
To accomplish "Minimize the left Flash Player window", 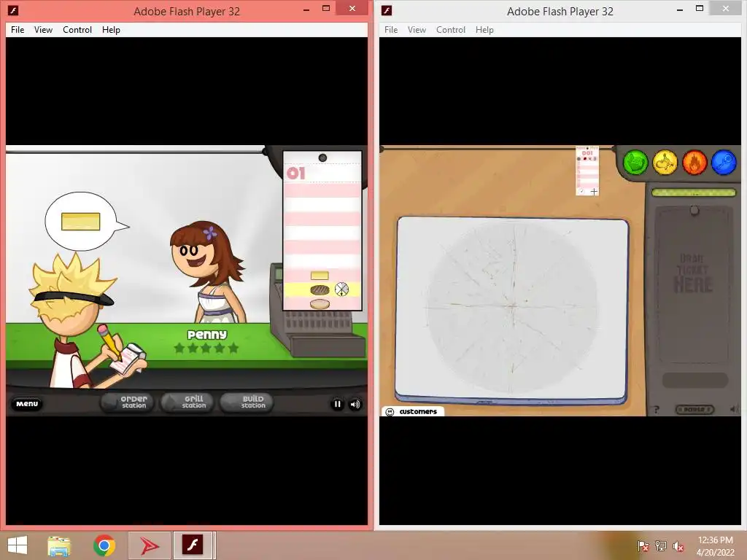I will pyautogui.click(x=306, y=9).
